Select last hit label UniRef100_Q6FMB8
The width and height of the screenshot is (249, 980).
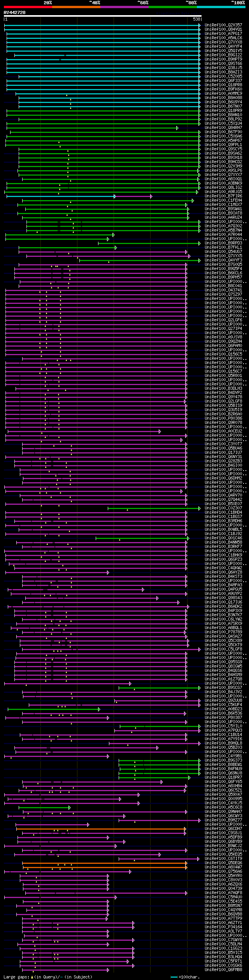(x=223, y=970)
